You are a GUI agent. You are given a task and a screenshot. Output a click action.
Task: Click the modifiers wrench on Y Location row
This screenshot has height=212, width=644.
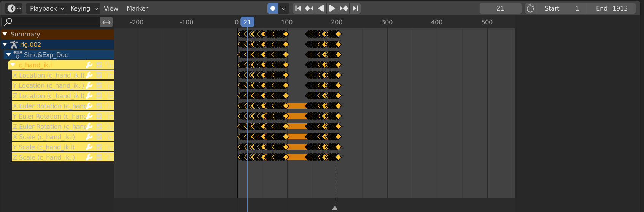coord(89,85)
